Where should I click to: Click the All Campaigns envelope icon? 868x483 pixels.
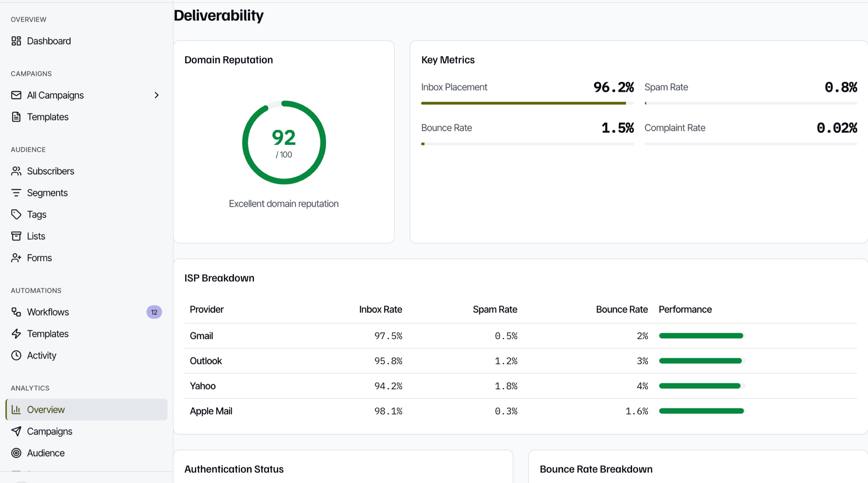tap(16, 95)
